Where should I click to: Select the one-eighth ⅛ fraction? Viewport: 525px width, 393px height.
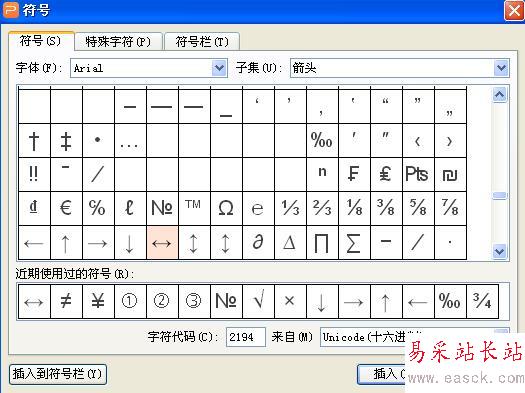pyautogui.click(x=354, y=208)
